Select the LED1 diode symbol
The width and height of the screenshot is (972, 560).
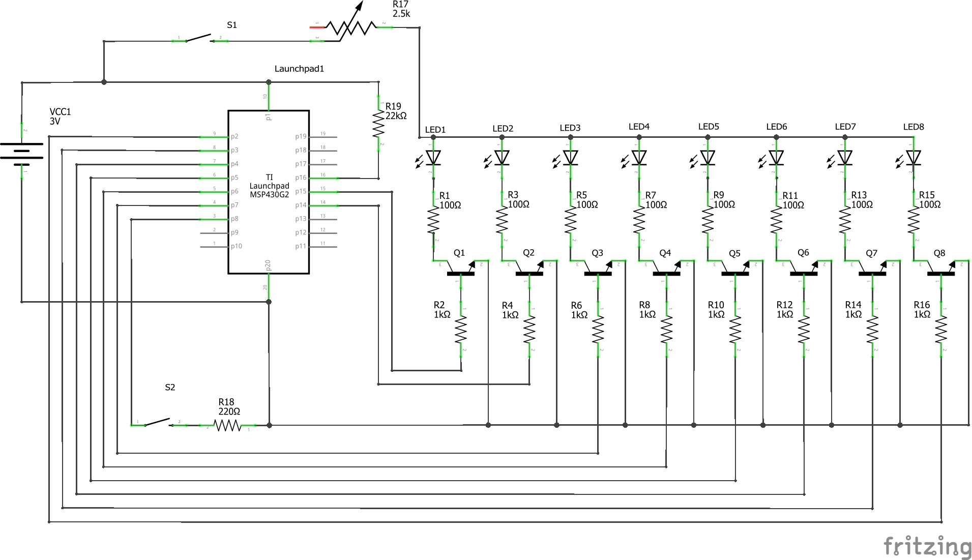coord(429,159)
